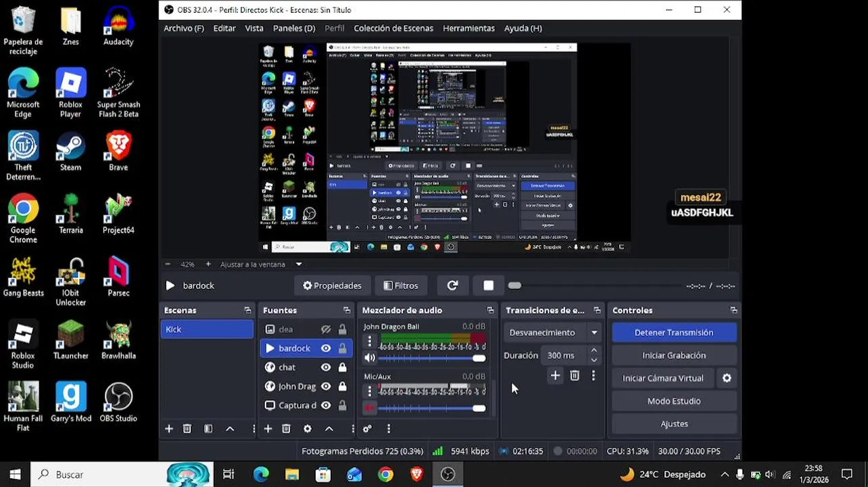Delete transition using the Transiciones trash icon
868x487 pixels.
click(x=575, y=375)
